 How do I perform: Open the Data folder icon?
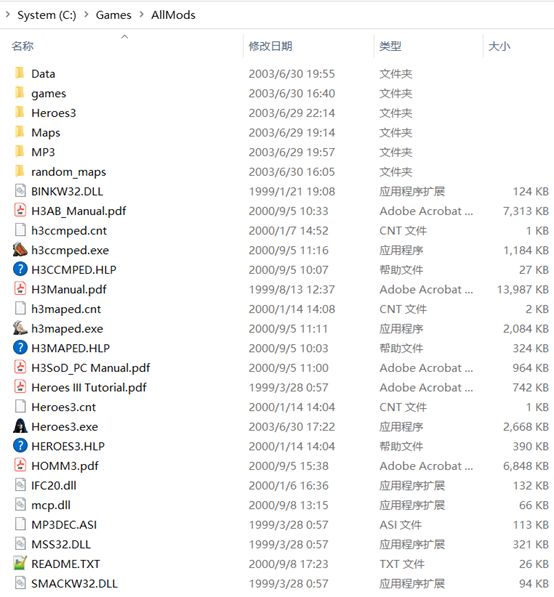20,73
